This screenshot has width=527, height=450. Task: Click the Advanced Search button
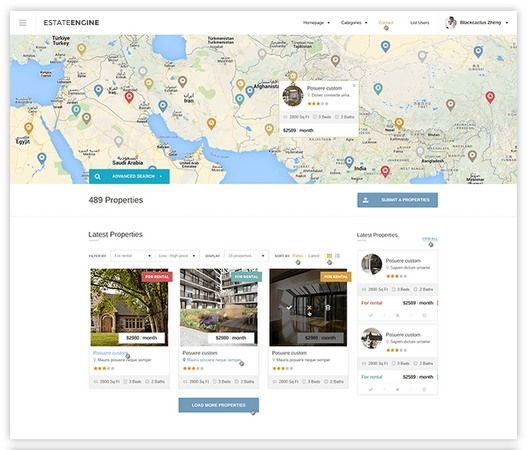(129, 176)
